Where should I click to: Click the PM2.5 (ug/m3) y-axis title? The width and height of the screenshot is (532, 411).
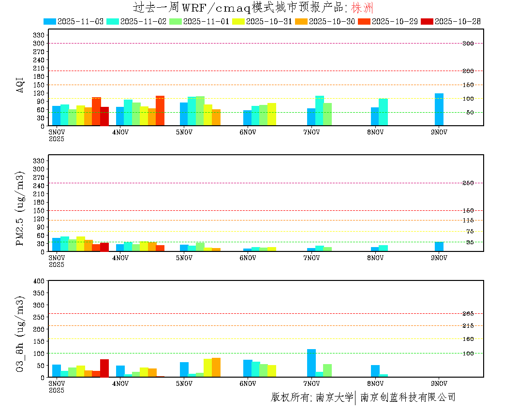pyautogui.click(x=20, y=208)
